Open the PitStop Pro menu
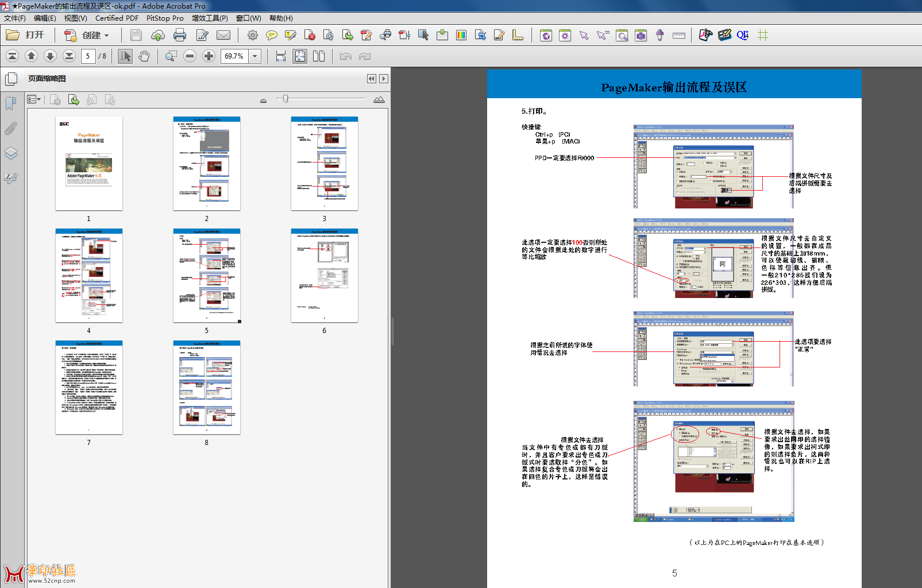This screenshot has width=922, height=588. tap(165, 18)
